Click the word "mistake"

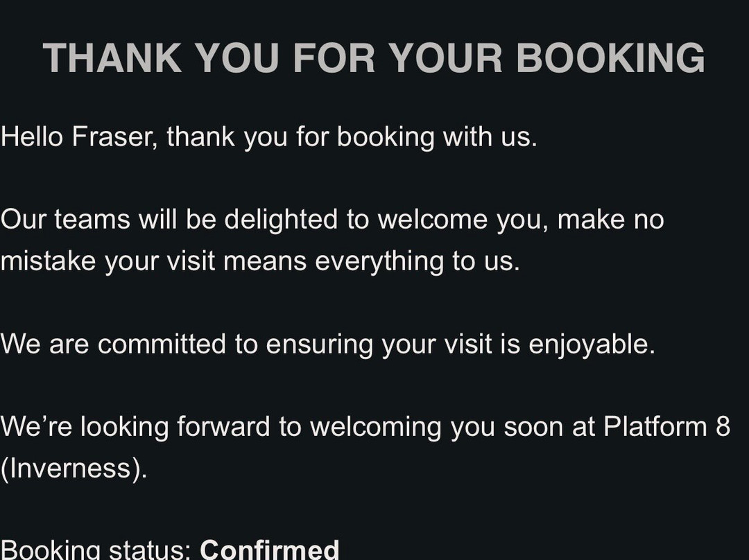[49, 261]
